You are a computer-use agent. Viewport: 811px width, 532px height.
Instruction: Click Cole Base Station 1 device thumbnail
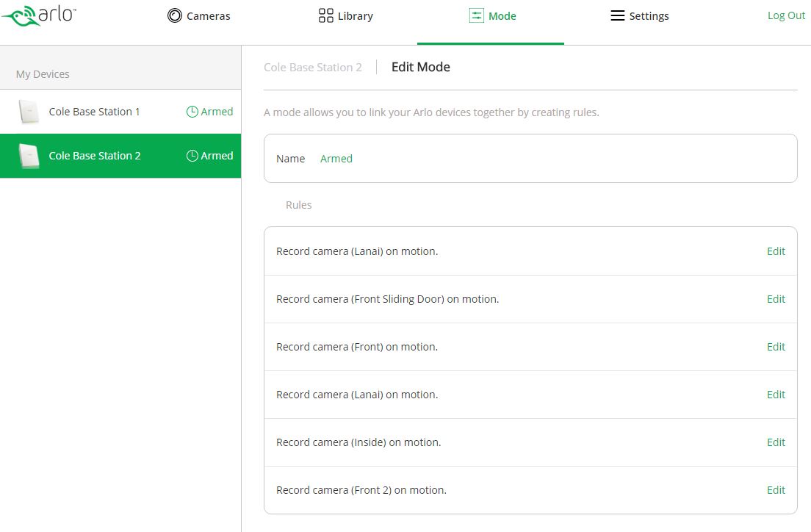tap(29, 112)
